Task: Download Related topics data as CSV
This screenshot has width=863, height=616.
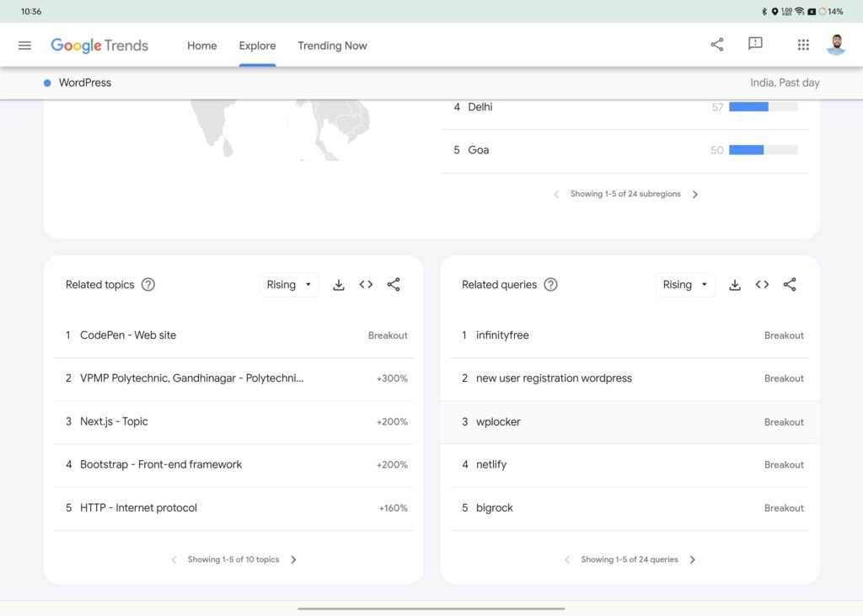Action: click(x=339, y=285)
